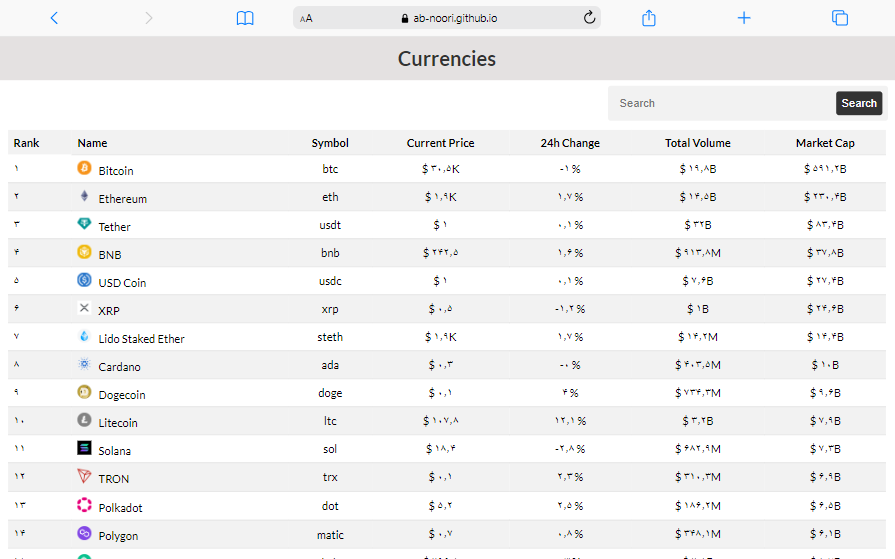
Task: Click the Solana coin logo
Action: point(84,448)
